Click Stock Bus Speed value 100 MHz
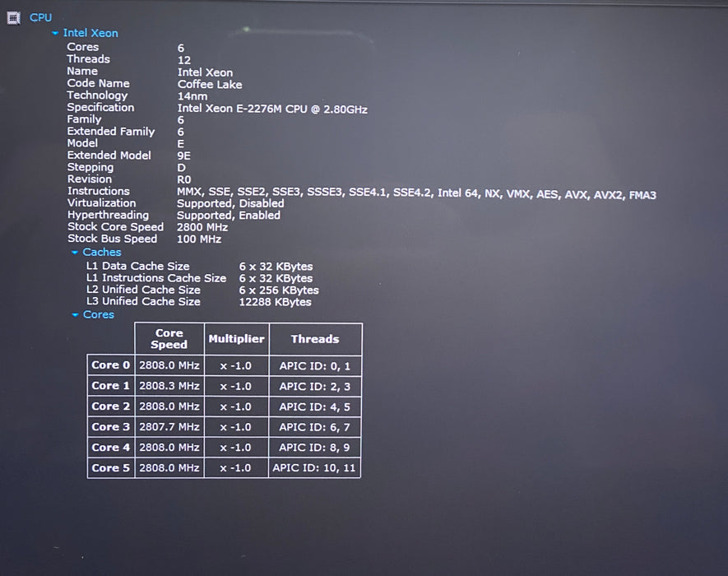 click(199, 239)
